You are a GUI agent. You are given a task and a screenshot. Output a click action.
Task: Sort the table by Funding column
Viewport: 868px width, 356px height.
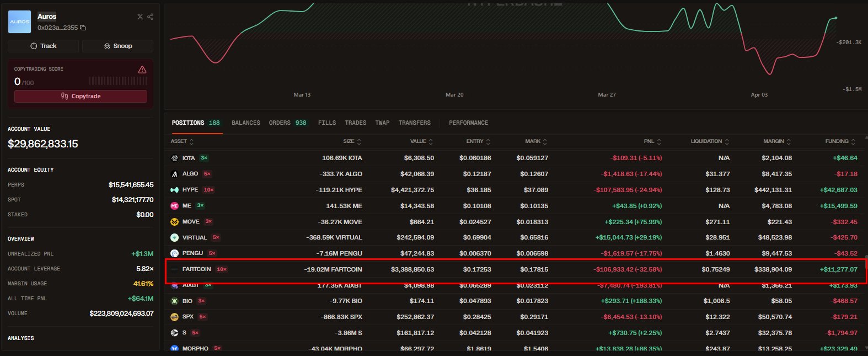pyautogui.click(x=840, y=141)
